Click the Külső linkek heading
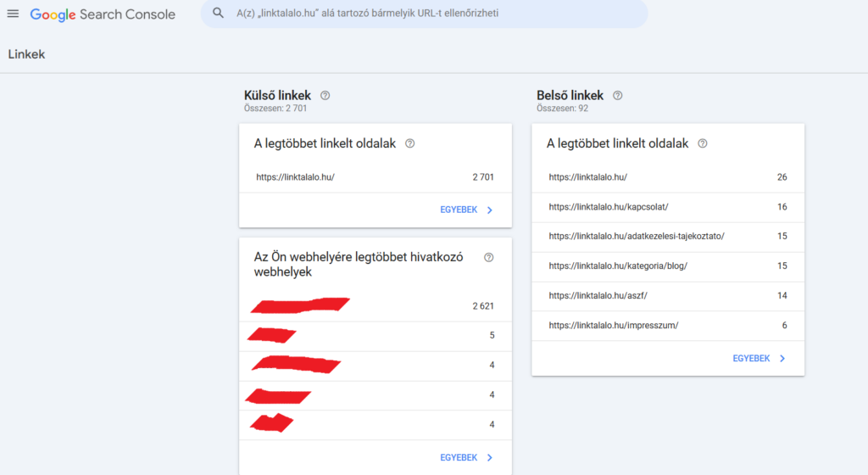This screenshot has height=475, width=868. pyautogui.click(x=277, y=95)
